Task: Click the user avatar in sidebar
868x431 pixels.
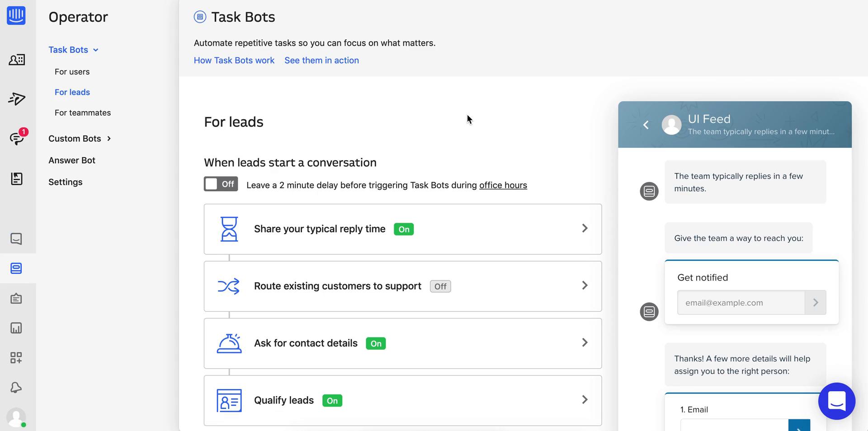Action: tap(16, 417)
